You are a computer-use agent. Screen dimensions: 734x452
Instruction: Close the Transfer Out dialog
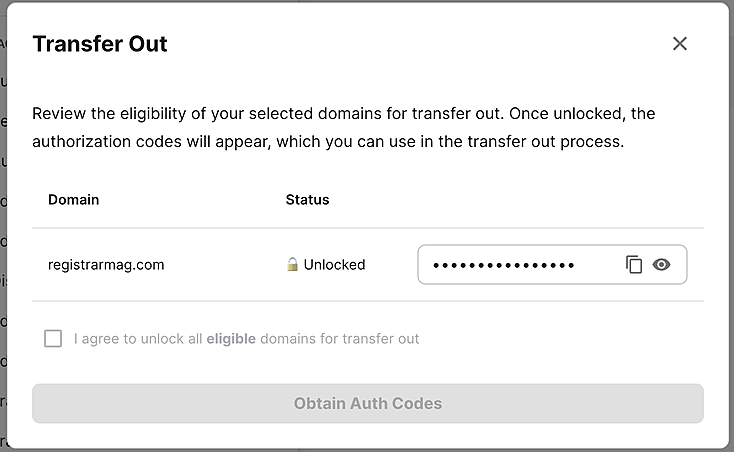(680, 44)
